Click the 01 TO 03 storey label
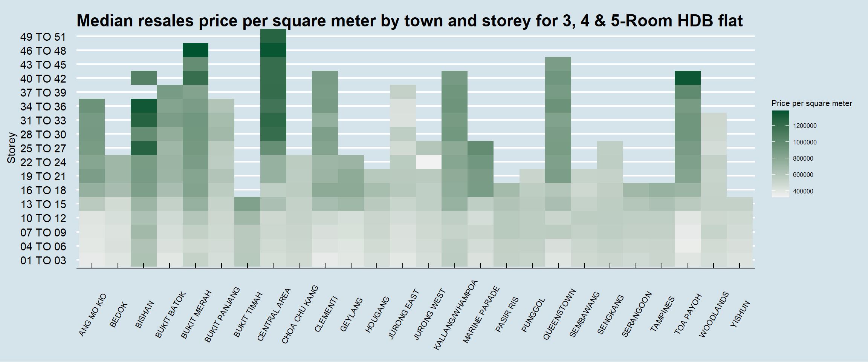Screen dimensions: 868x362 pos(43,261)
